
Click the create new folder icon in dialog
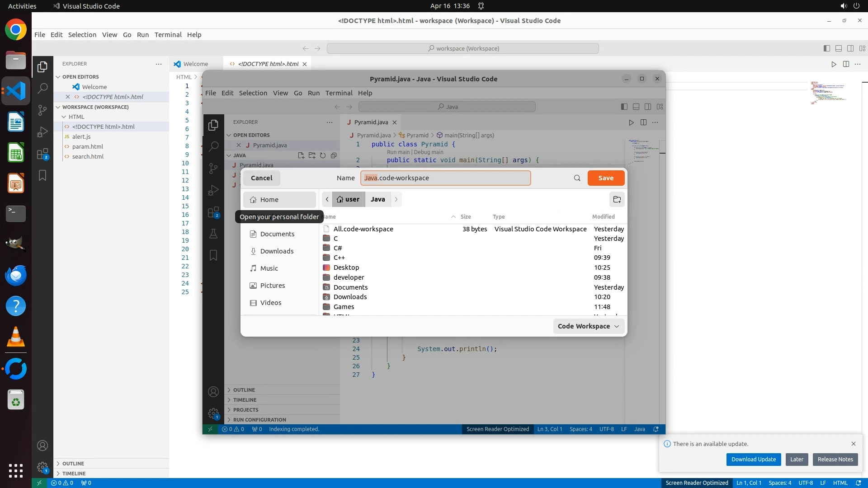(617, 199)
